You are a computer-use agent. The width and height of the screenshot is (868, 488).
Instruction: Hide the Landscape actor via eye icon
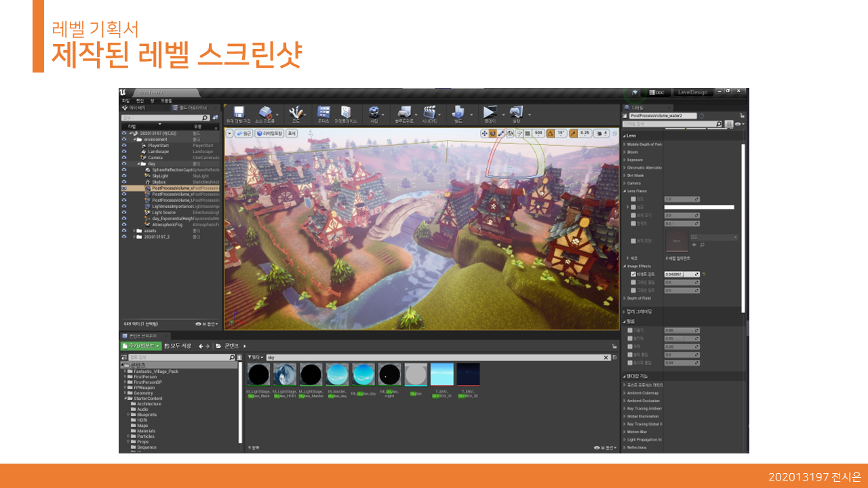(x=124, y=151)
